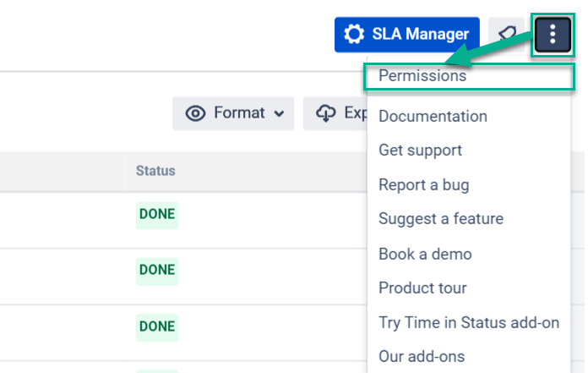The height and width of the screenshot is (373, 588).
Task: Click the SLA Manager button label
Action: click(420, 35)
